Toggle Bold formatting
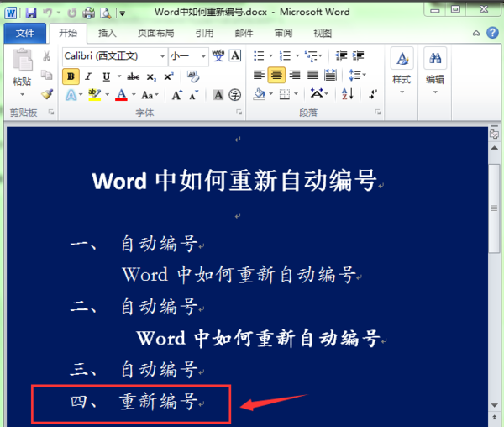The image size is (504, 427). tap(71, 76)
